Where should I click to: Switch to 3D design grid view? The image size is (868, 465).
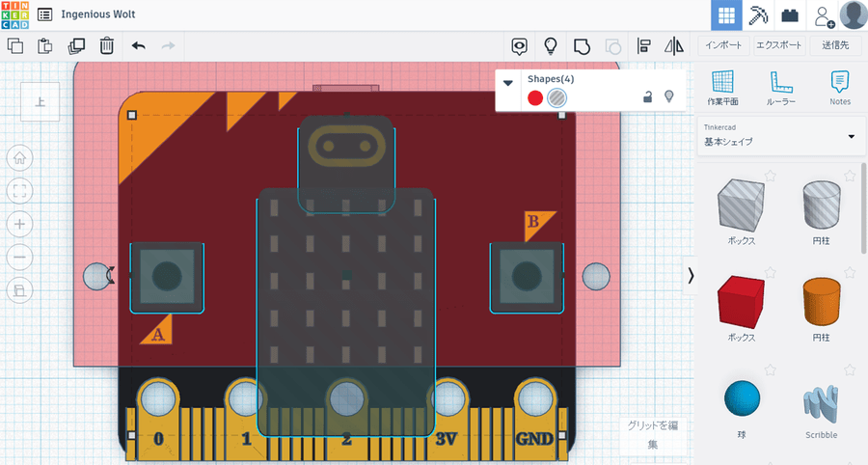726,14
